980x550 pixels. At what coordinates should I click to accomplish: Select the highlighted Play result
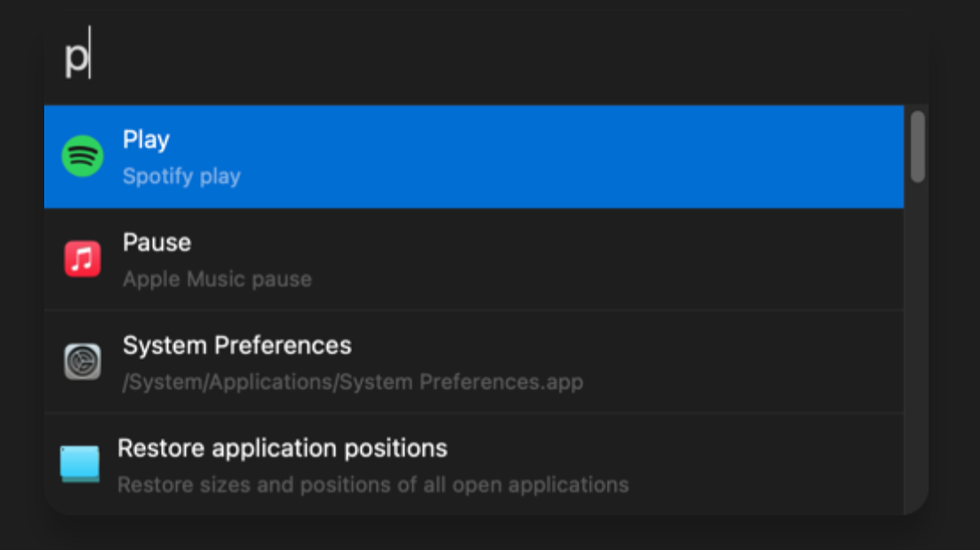[474, 157]
